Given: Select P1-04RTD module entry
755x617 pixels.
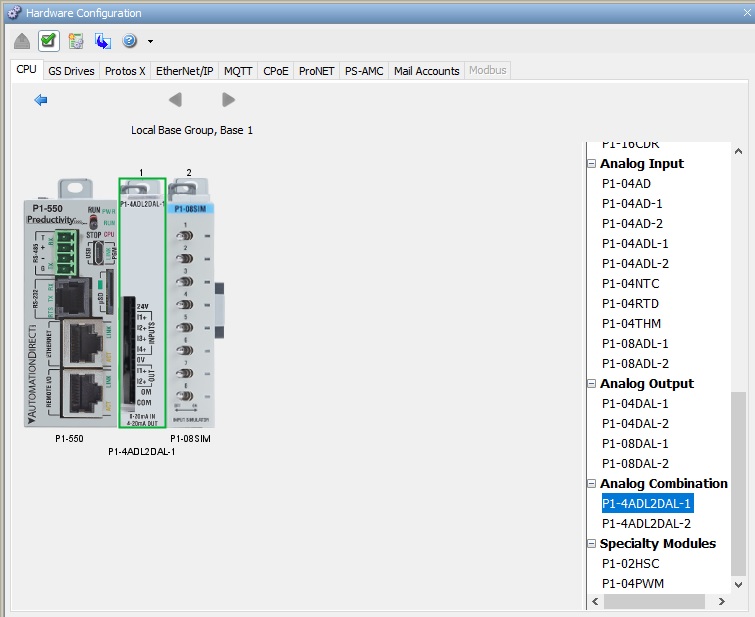Looking at the screenshot, I should pos(630,304).
